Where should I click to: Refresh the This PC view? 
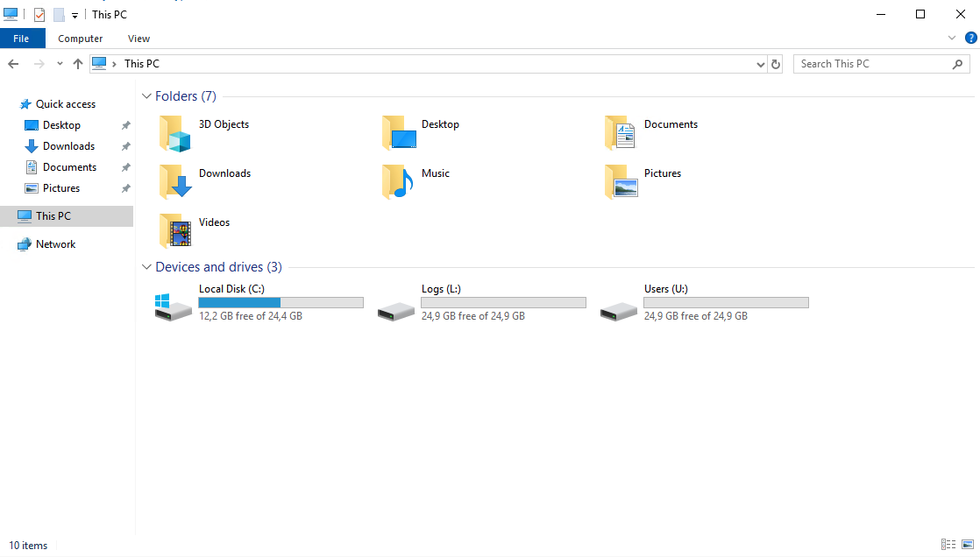[776, 64]
